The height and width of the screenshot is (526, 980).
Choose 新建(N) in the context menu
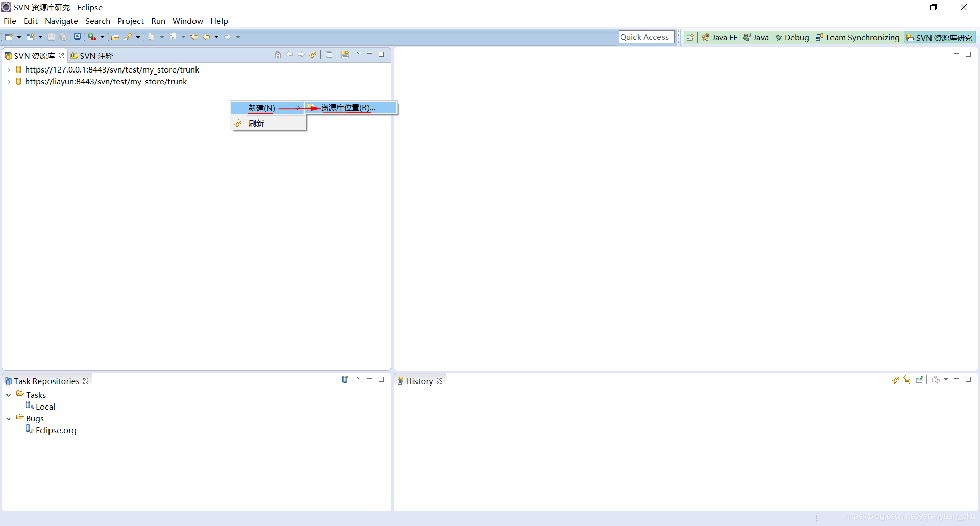[268, 108]
